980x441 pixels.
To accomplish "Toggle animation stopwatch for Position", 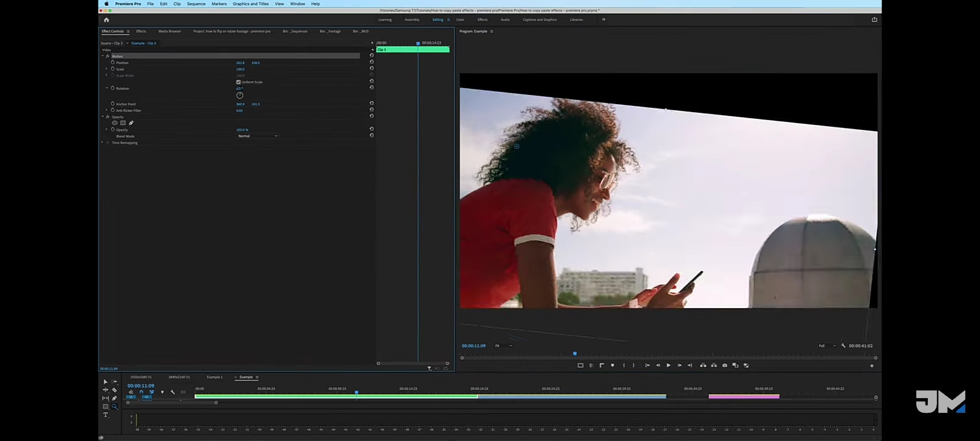I will (x=113, y=62).
